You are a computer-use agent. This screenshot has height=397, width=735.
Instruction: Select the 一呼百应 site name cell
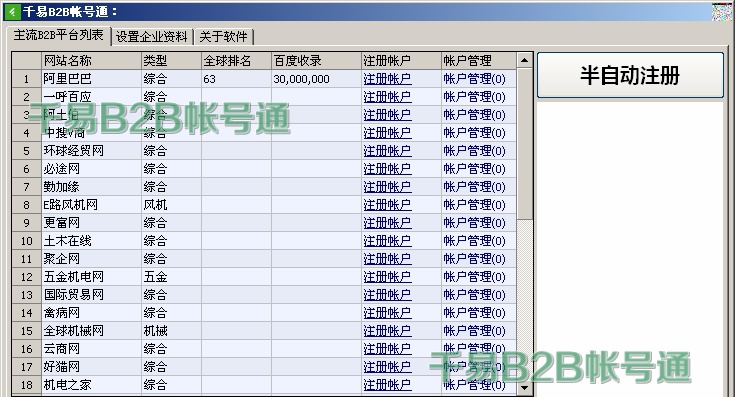tap(91, 97)
